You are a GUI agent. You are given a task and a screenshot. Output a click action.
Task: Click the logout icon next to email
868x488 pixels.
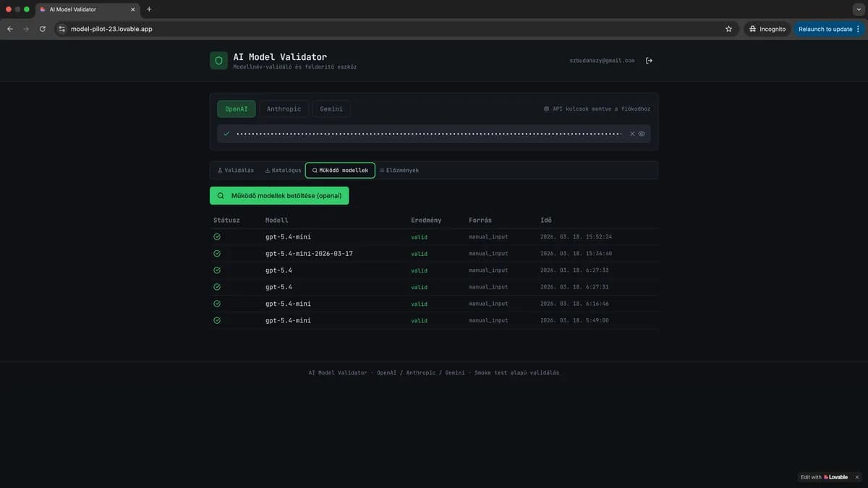[649, 61]
